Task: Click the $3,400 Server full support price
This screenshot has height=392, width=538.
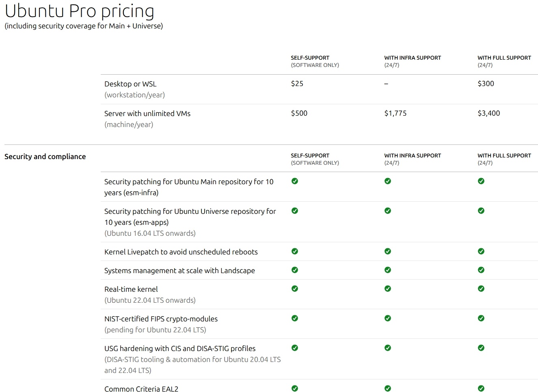Action: coord(489,113)
